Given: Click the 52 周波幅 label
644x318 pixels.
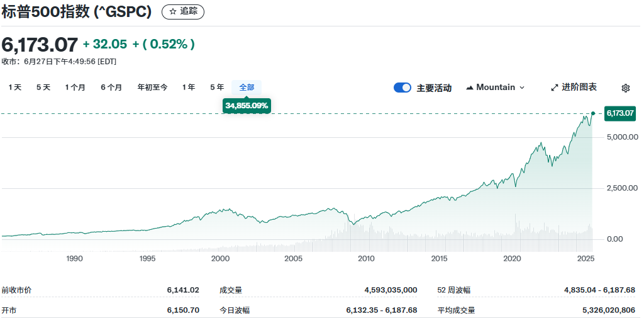Looking at the screenshot, I should tap(454, 290).
